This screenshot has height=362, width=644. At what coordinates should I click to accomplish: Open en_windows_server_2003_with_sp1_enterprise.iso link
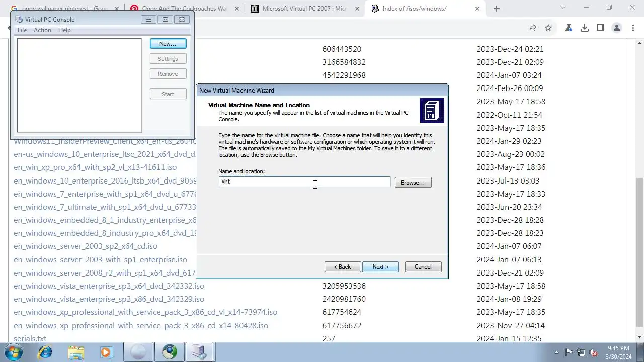coord(100,260)
